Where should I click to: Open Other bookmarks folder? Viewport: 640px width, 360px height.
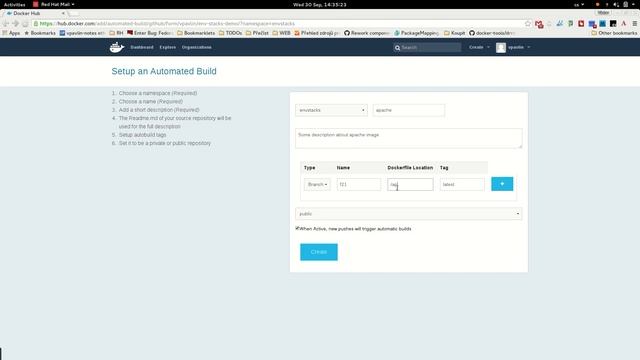614,33
